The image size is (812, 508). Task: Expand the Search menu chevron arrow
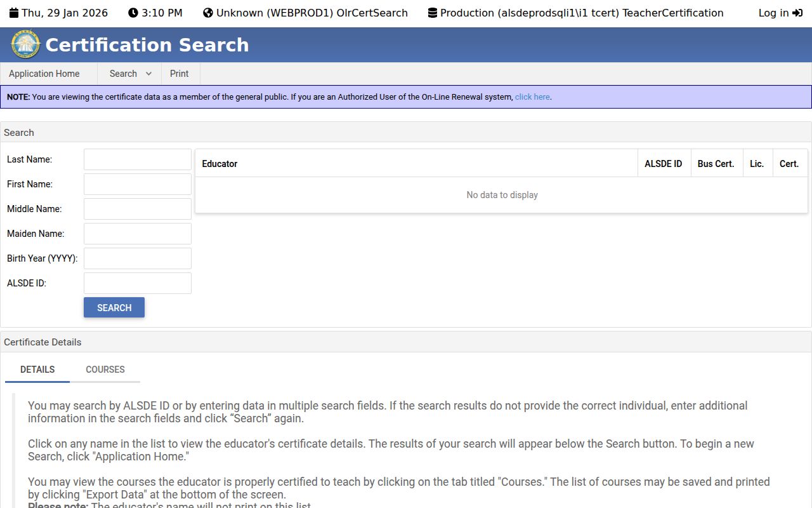pyautogui.click(x=148, y=74)
